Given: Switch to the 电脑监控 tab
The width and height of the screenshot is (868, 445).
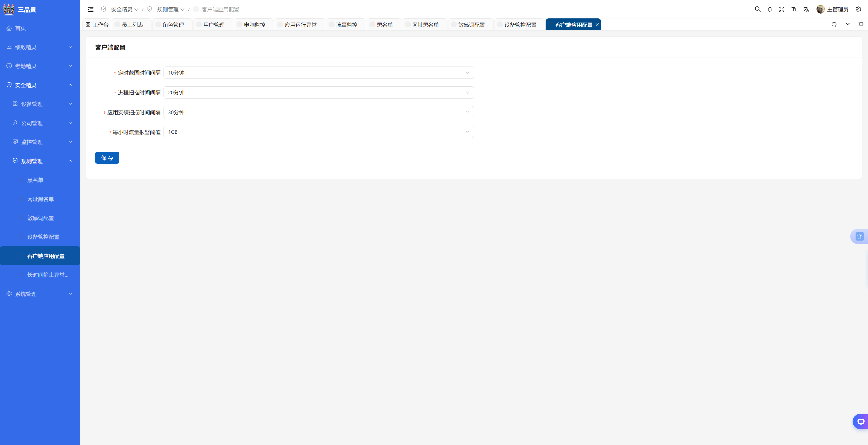Looking at the screenshot, I should coord(254,25).
